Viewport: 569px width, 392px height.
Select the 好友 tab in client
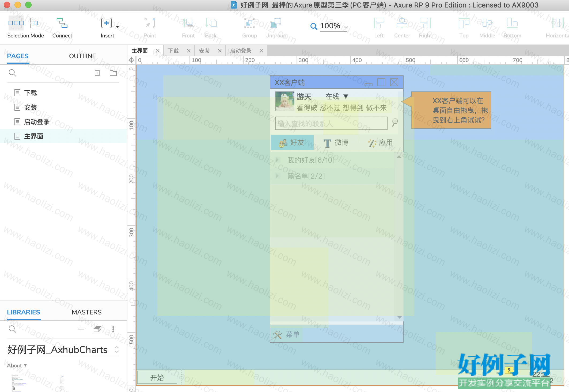pos(292,143)
